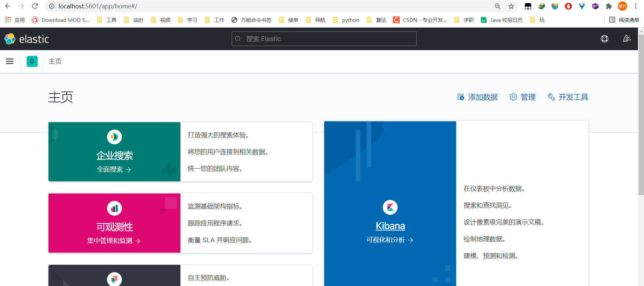This screenshot has height=286, width=644.
Task: Open the 学习 bookmark folder
Action: point(188,20)
